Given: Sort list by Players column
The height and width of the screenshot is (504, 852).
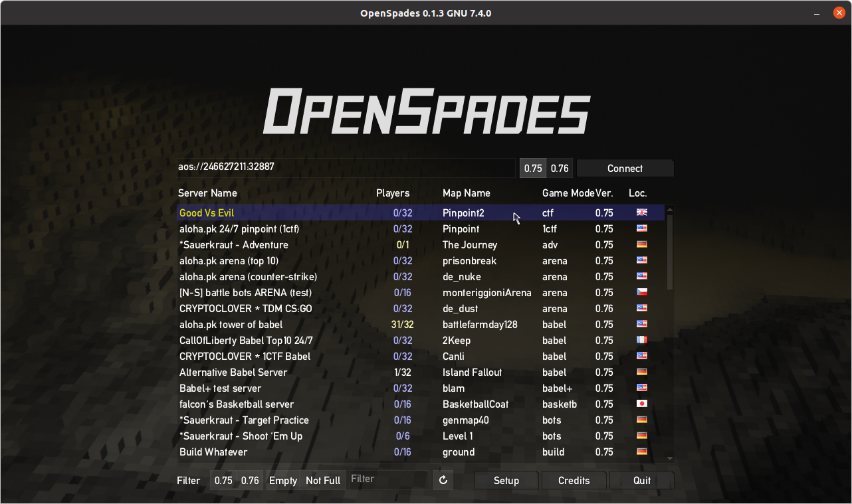Looking at the screenshot, I should point(393,193).
